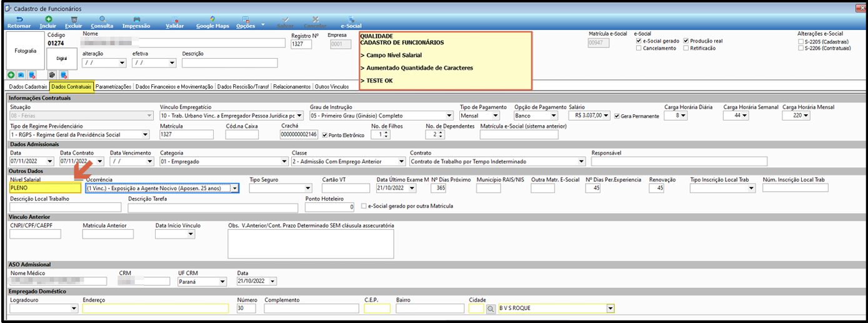Click the Fotografia photo box
This screenshot has width=868, height=323.
pos(25,51)
